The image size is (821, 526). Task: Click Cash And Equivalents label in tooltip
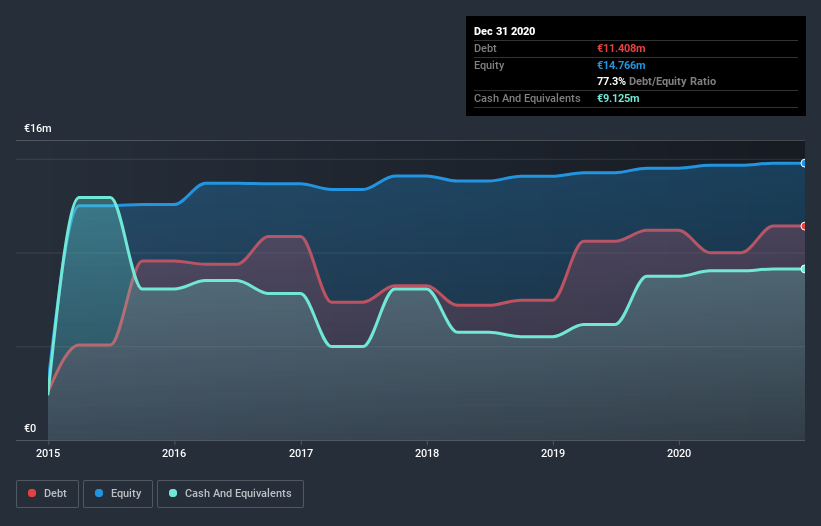[527, 98]
